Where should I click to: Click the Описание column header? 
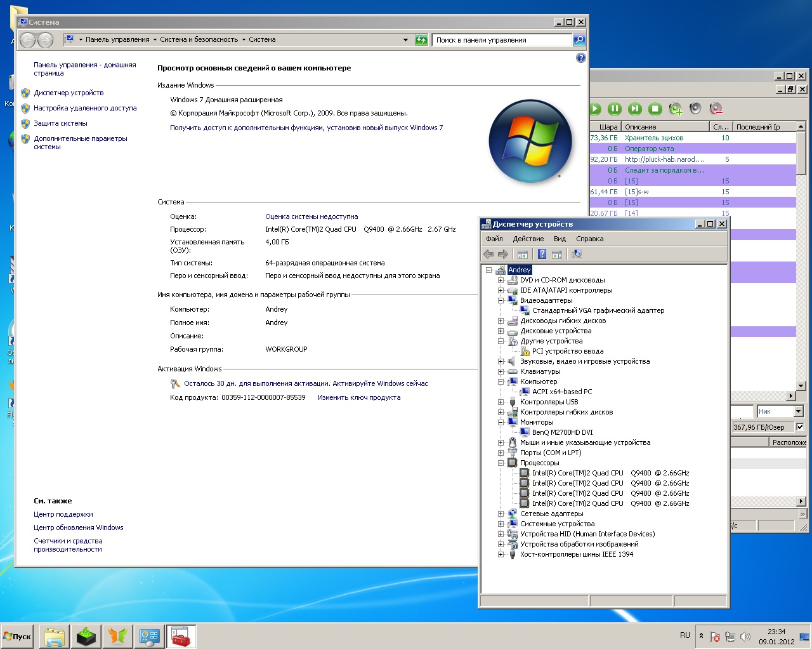[x=665, y=127]
